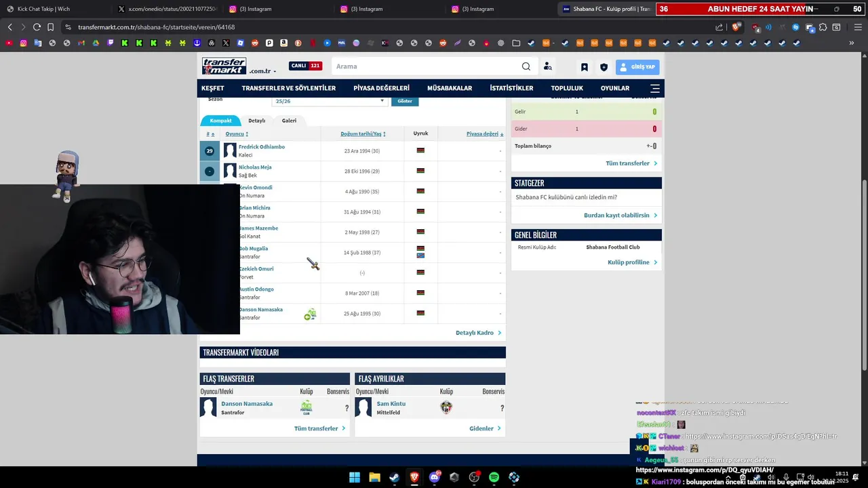Click Burdan kayıt olabilirsin link

click(620, 216)
